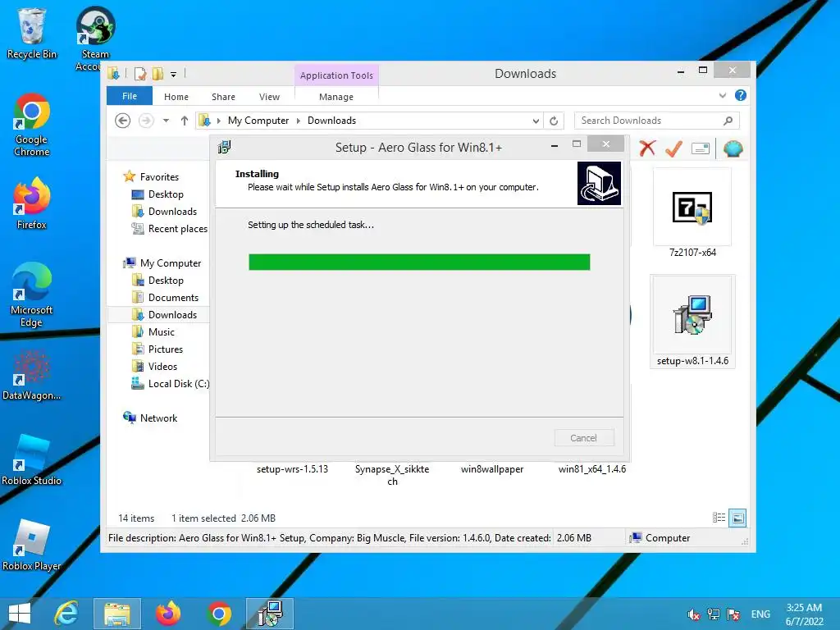The height and width of the screenshot is (630, 840).
Task: Click the Cancel button in Setup
Action: (x=584, y=438)
